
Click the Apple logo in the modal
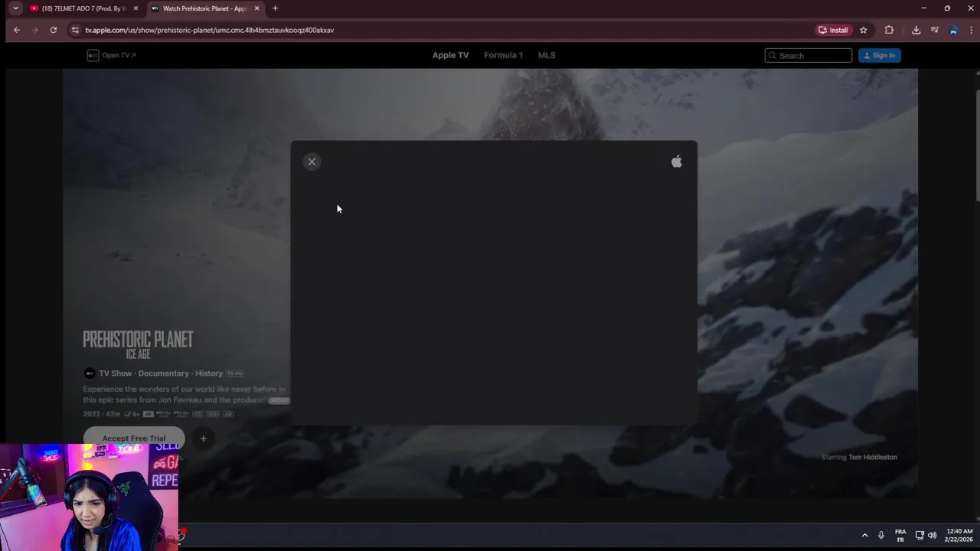(677, 161)
